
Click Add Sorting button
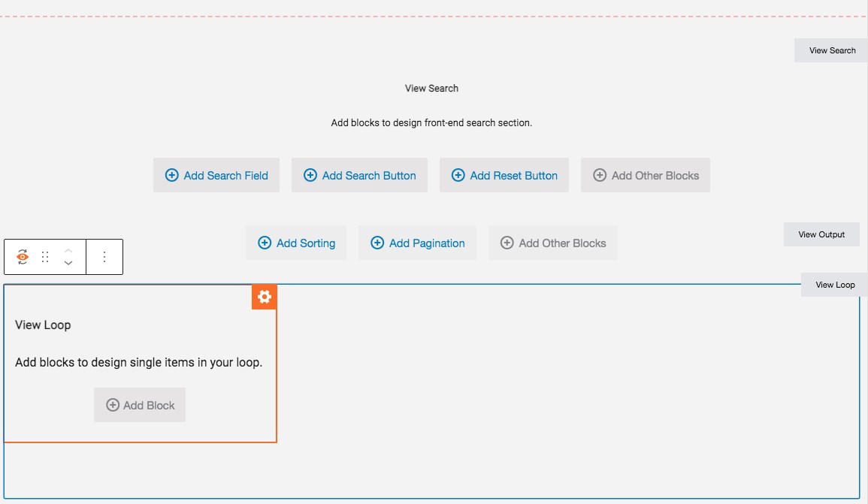(x=296, y=243)
